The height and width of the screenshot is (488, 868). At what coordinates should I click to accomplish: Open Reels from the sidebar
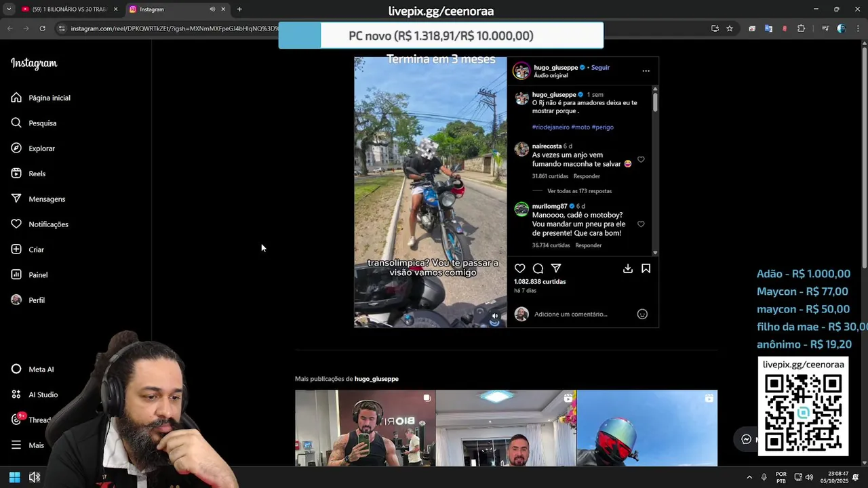click(28, 174)
